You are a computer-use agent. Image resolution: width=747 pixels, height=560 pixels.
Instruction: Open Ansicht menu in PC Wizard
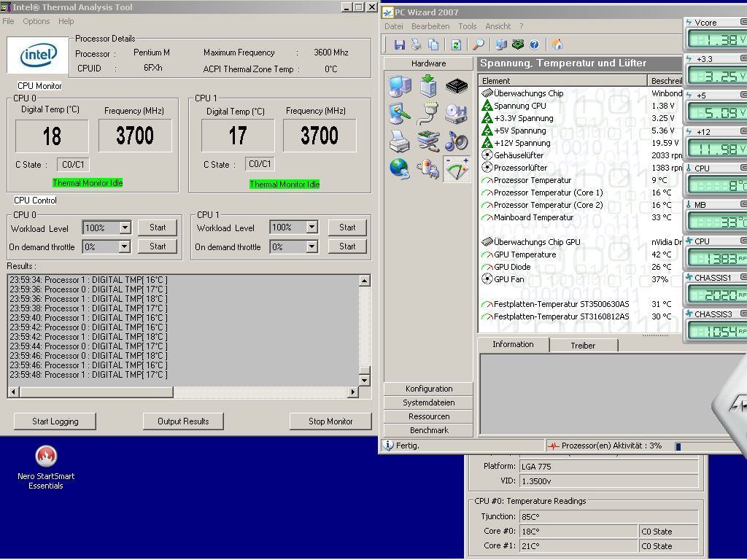498,26
